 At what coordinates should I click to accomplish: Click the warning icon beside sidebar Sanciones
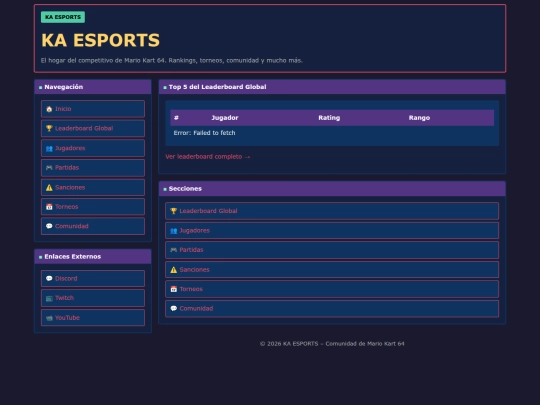[x=49, y=187]
